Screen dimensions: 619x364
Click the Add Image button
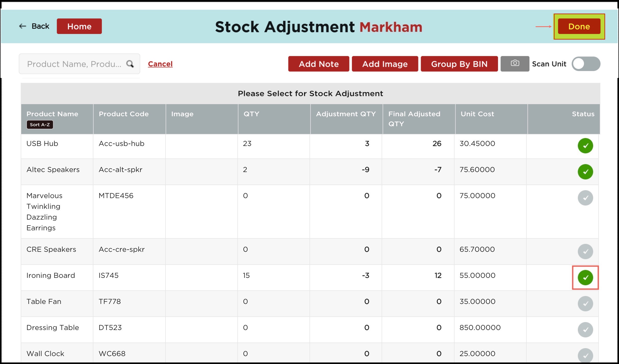[385, 64]
